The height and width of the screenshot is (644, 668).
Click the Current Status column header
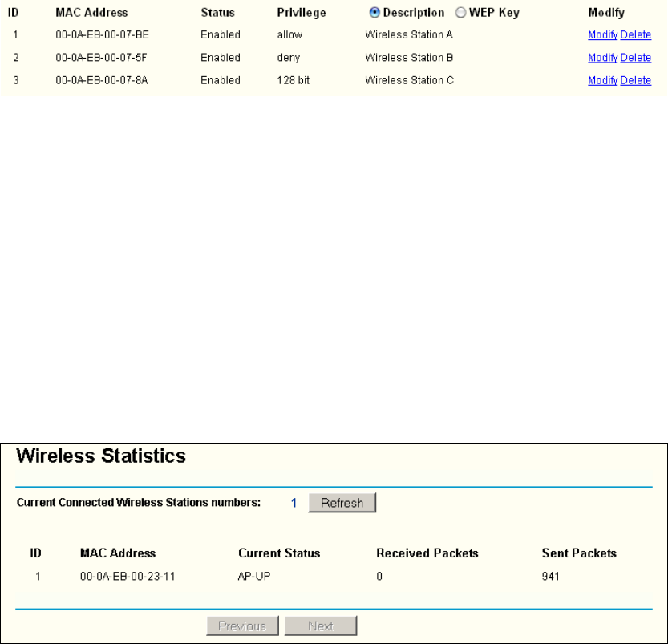pyautogui.click(x=279, y=553)
